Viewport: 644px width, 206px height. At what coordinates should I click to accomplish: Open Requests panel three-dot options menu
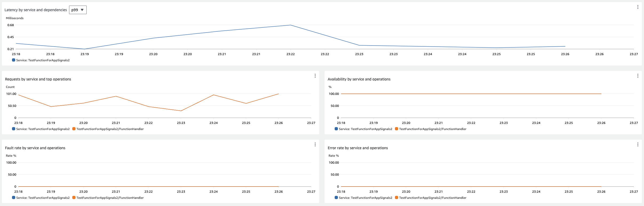[x=315, y=76]
